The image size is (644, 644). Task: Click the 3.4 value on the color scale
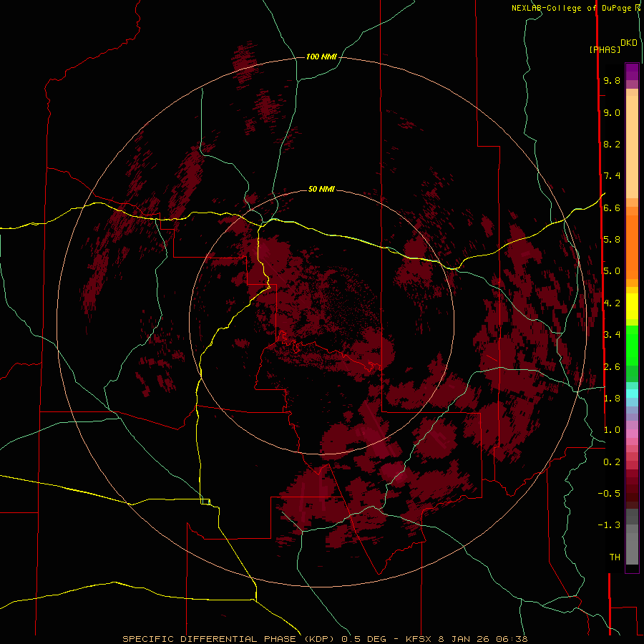(x=612, y=335)
